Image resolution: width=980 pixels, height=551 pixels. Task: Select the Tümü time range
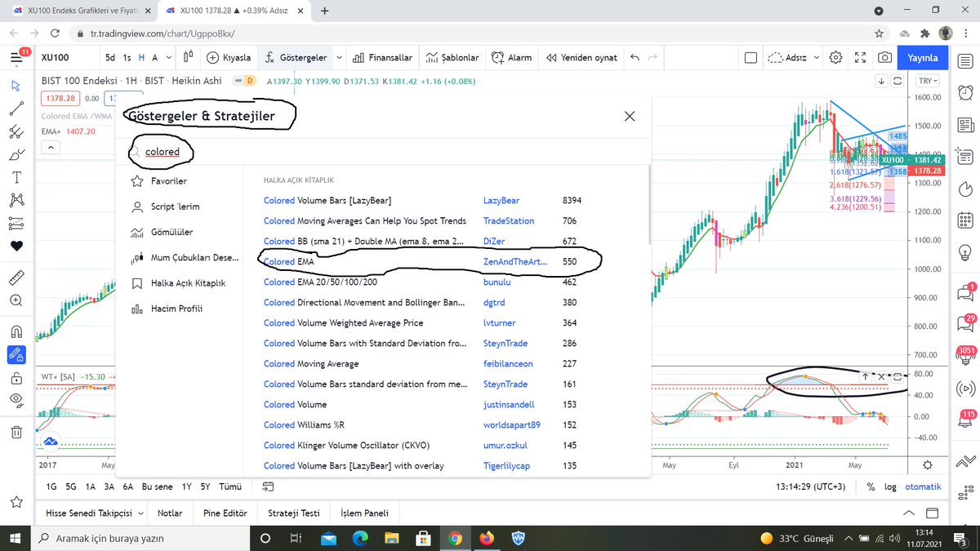(x=230, y=487)
